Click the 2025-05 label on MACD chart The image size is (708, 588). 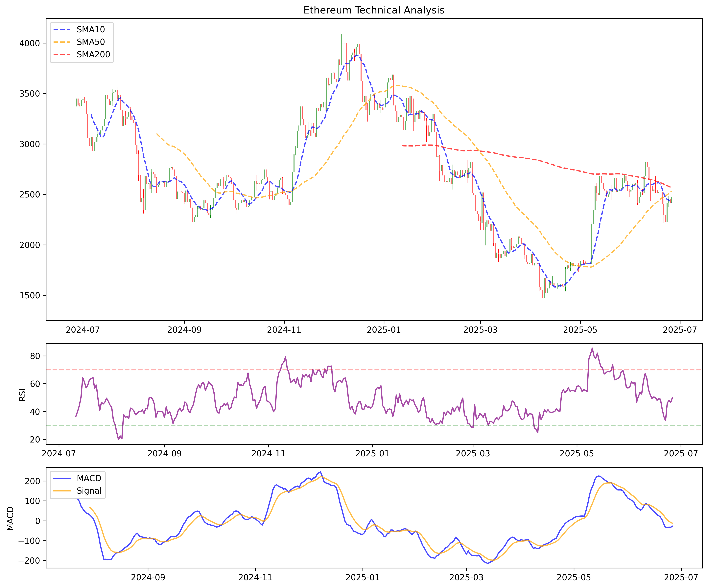coord(574,577)
